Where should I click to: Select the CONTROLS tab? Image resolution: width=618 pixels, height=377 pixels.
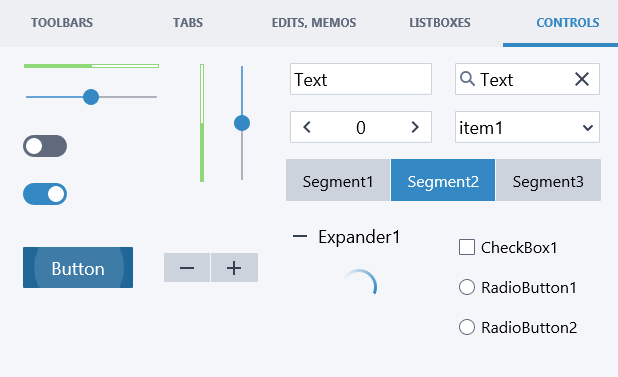point(568,23)
